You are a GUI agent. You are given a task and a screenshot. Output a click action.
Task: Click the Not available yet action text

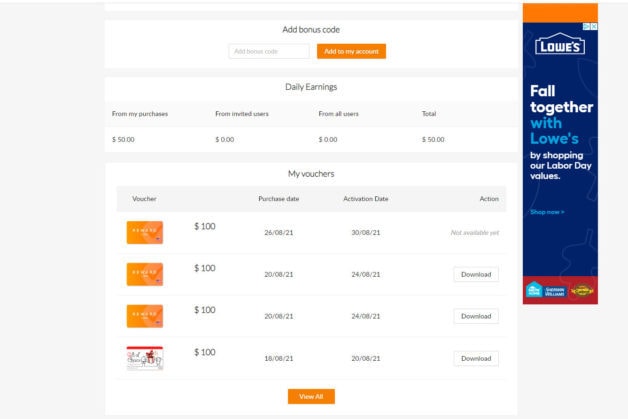[474, 232]
